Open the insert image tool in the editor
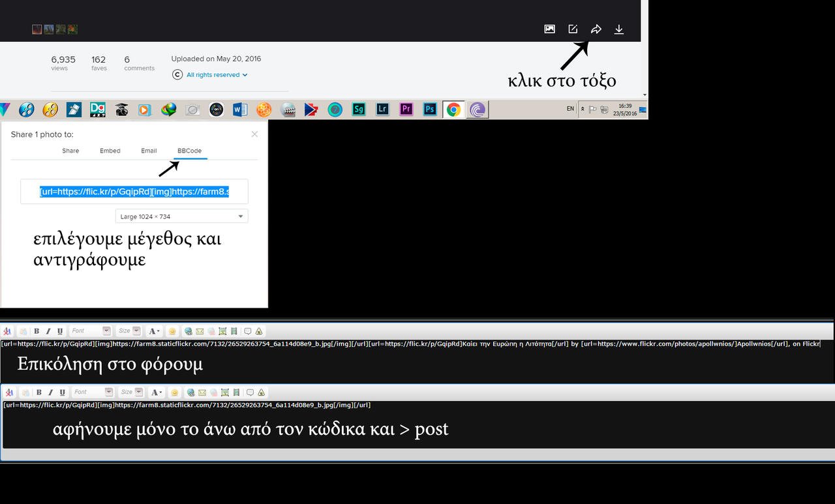This screenshot has width=835, height=504. 222,331
